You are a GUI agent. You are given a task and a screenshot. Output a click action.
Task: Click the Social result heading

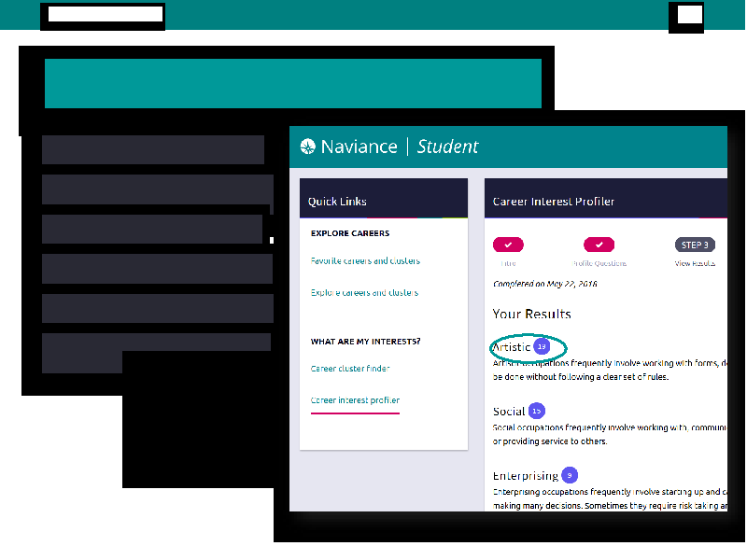click(509, 411)
